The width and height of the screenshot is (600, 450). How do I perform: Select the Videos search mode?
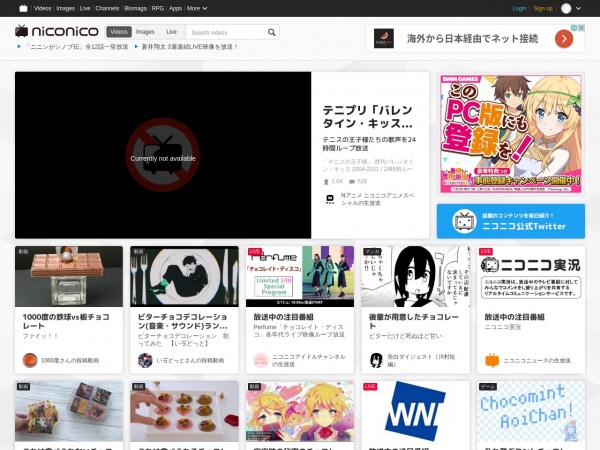point(119,32)
